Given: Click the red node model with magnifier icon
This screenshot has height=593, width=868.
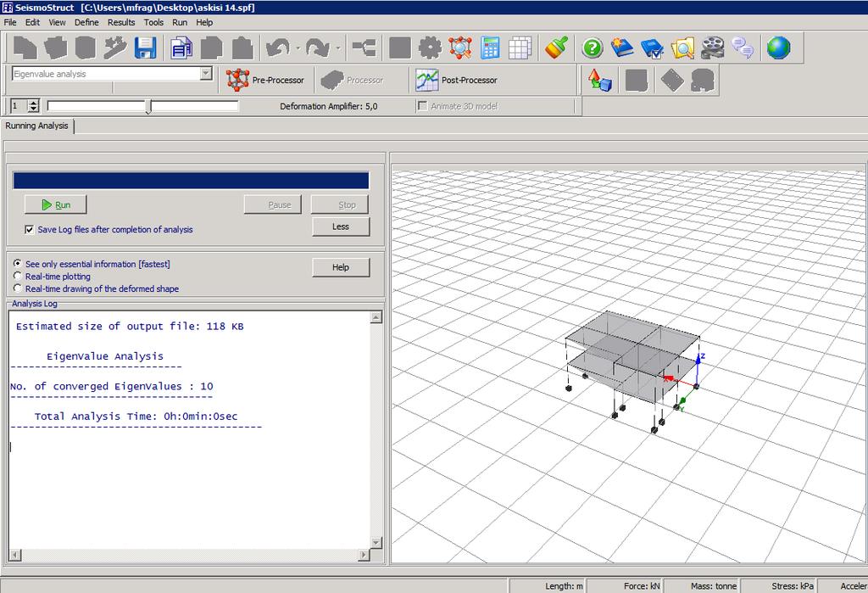Looking at the screenshot, I should pos(460,48).
